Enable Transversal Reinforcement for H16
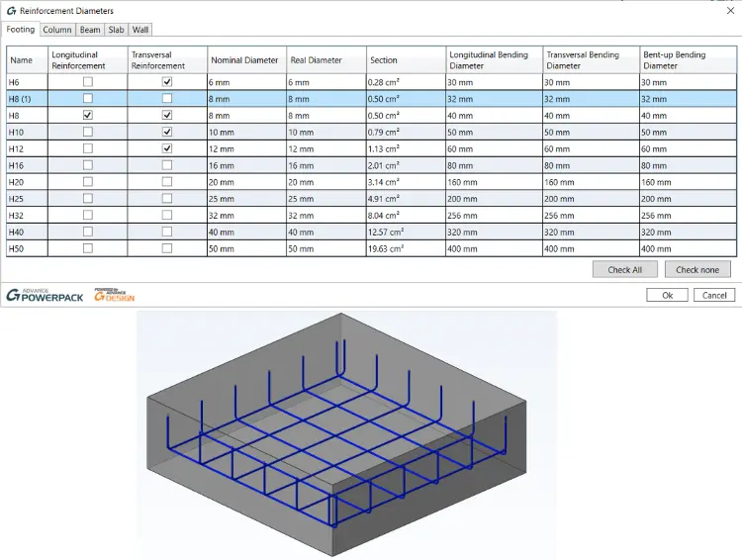 click(x=167, y=165)
